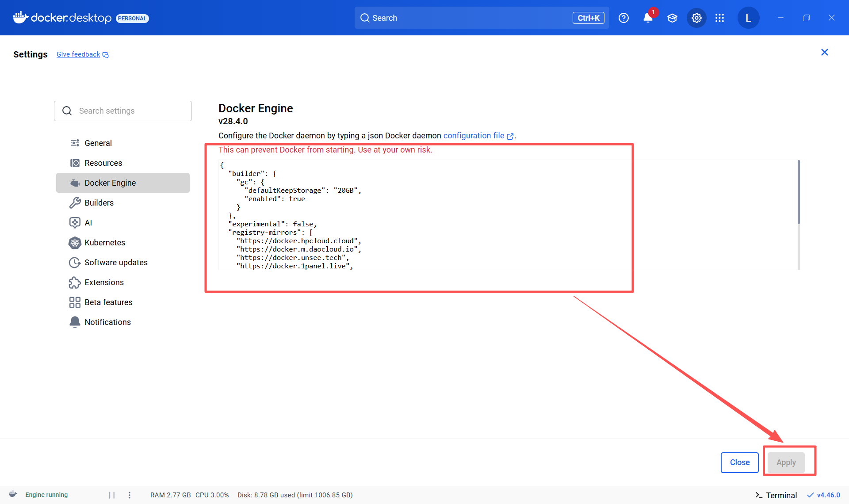Click the Builders wrench icon

(x=75, y=202)
